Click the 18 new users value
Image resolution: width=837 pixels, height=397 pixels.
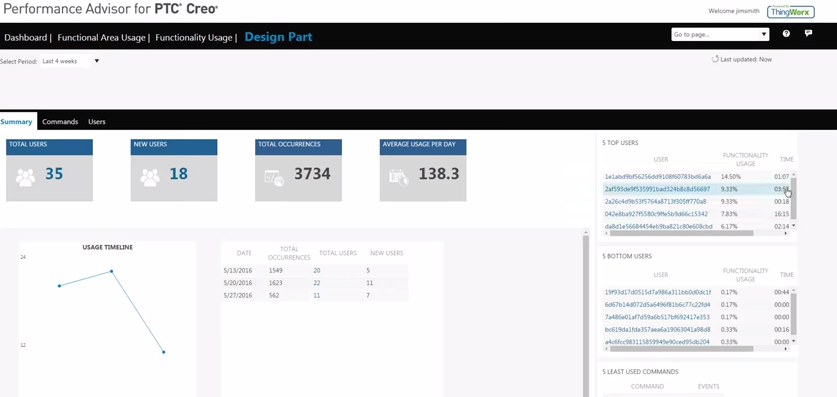pyautogui.click(x=179, y=174)
